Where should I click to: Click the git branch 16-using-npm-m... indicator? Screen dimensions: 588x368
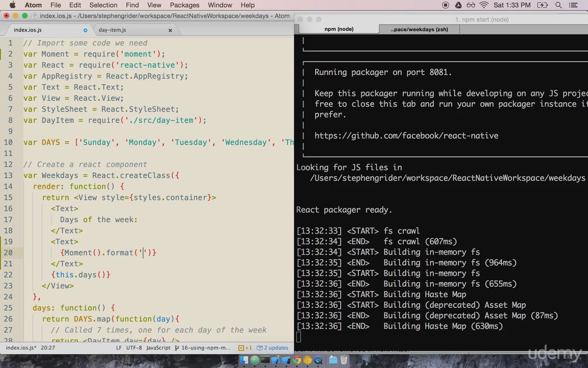[203, 348]
